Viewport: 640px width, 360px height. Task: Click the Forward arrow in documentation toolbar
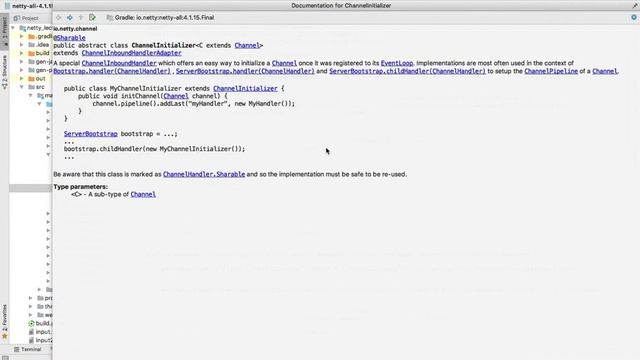[70, 18]
